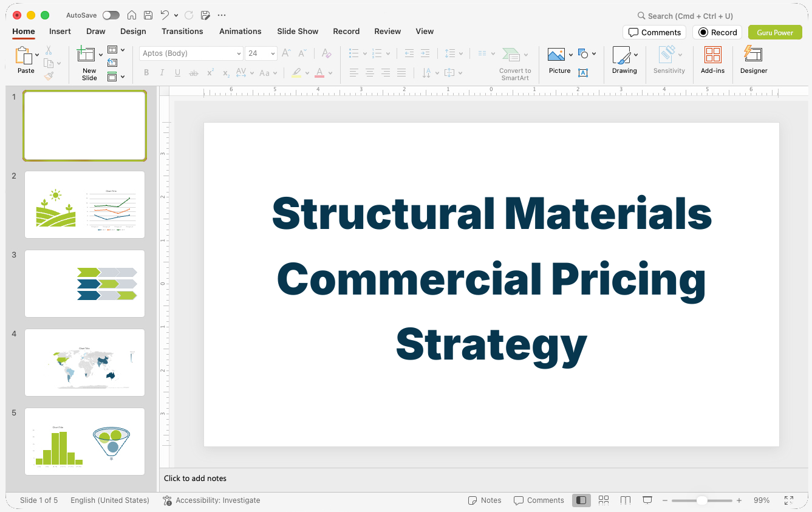Click the Align Right icon

(386, 73)
